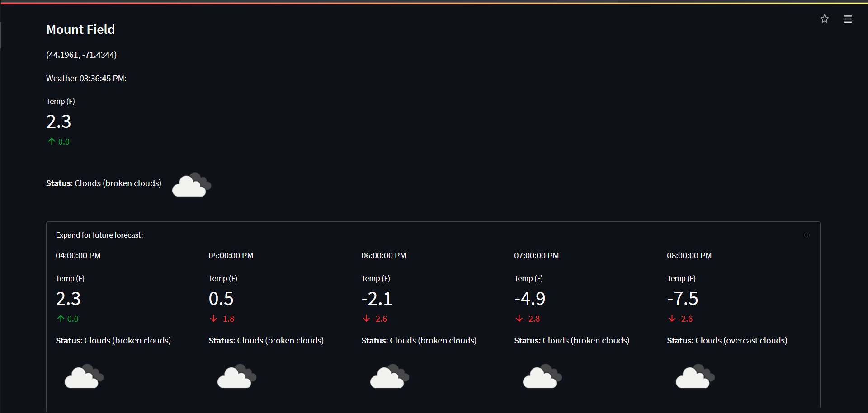Click the Mount Field page title

point(80,29)
